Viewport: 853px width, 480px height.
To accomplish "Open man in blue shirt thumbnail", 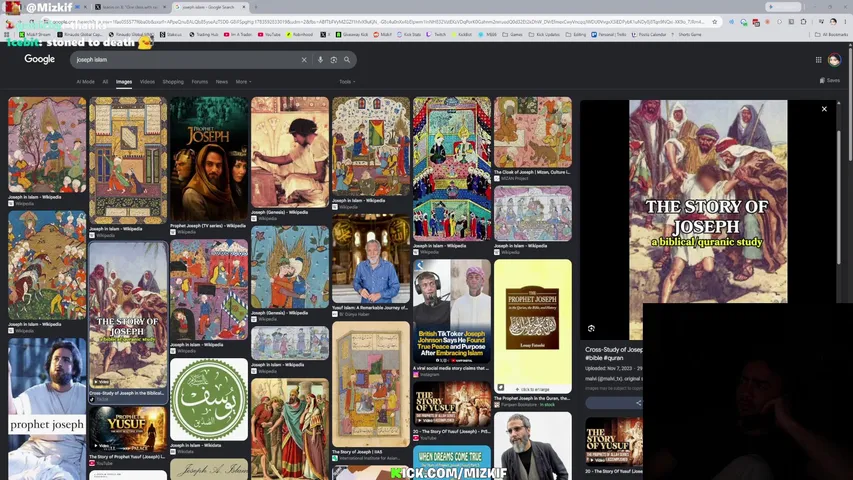I will pos(371,259).
